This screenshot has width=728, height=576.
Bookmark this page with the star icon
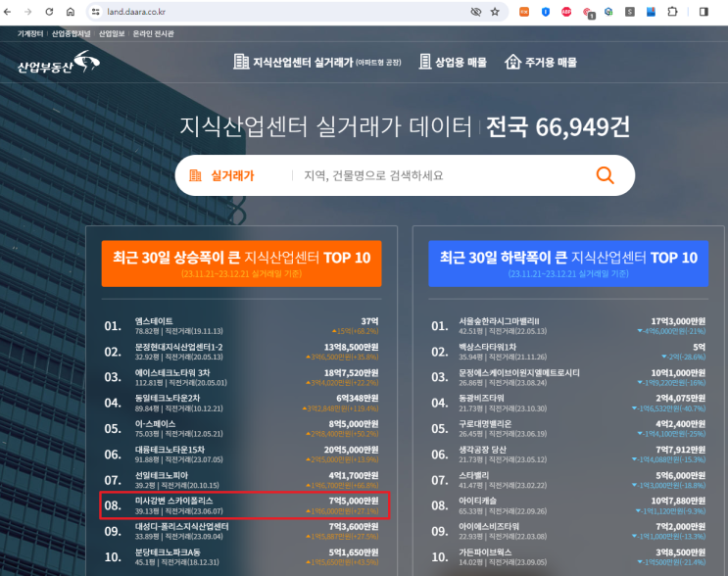(495, 12)
